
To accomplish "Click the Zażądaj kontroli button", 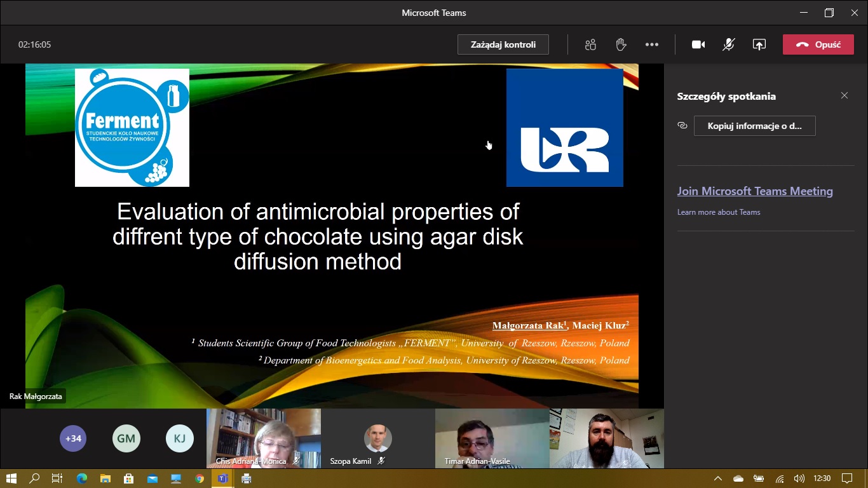I will coord(503,44).
